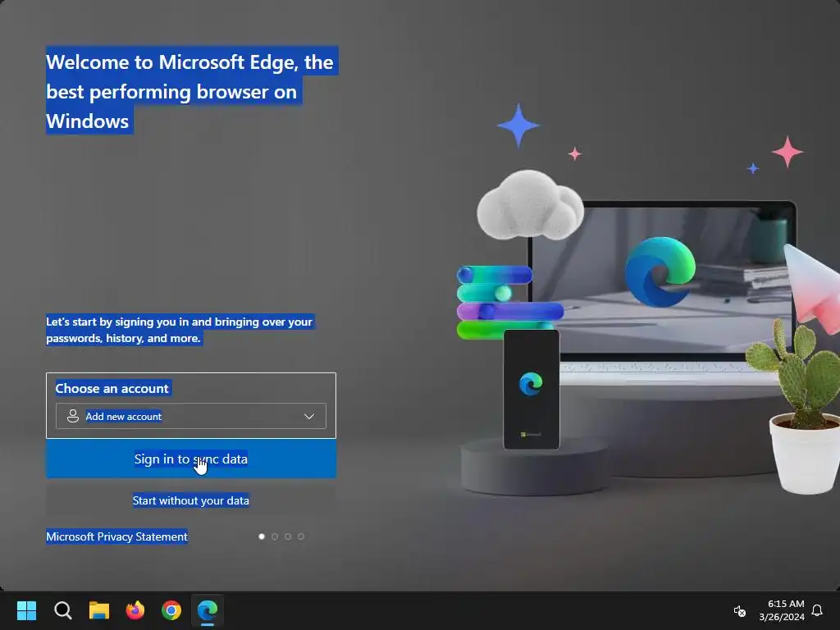Select Microsoft Edge taskbar icon
The image size is (840, 630).
coord(208,610)
